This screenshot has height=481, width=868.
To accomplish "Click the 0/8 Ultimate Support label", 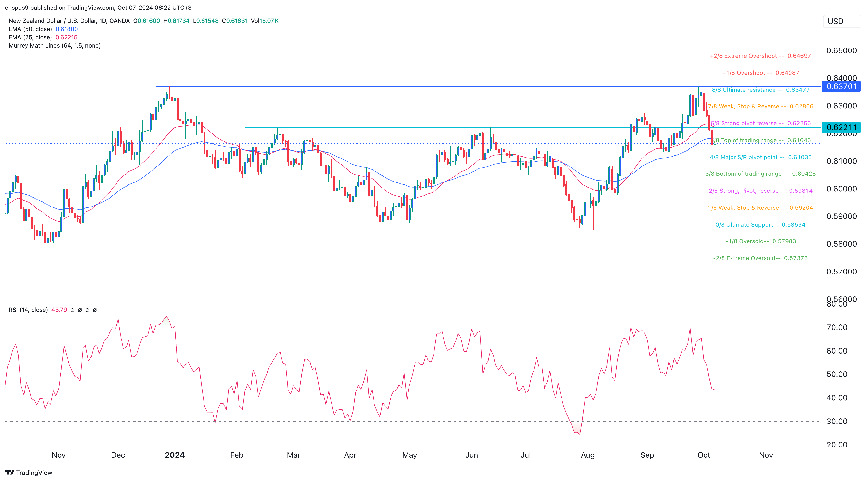I will [760, 224].
